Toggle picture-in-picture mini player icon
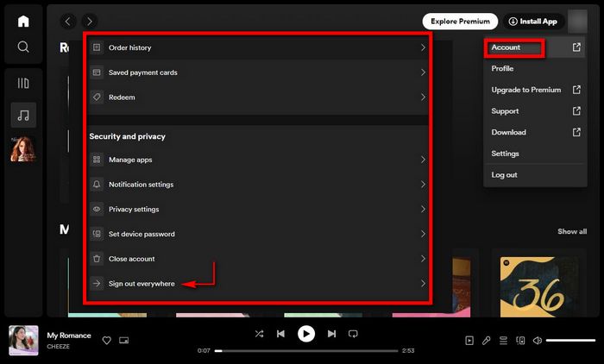This screenshot has height=364, width=604. [123, 341]
